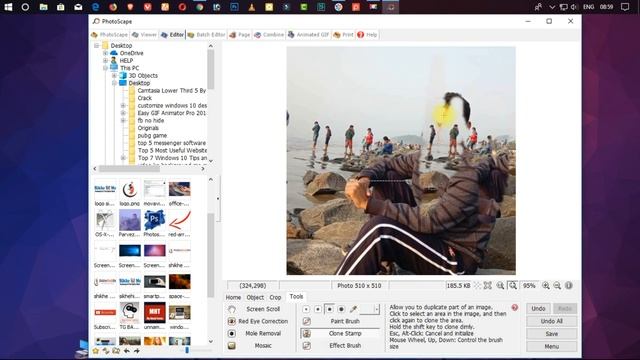Open VLC media player from the taskbar
The image size is (640, 360).
(x=252, y=7)
